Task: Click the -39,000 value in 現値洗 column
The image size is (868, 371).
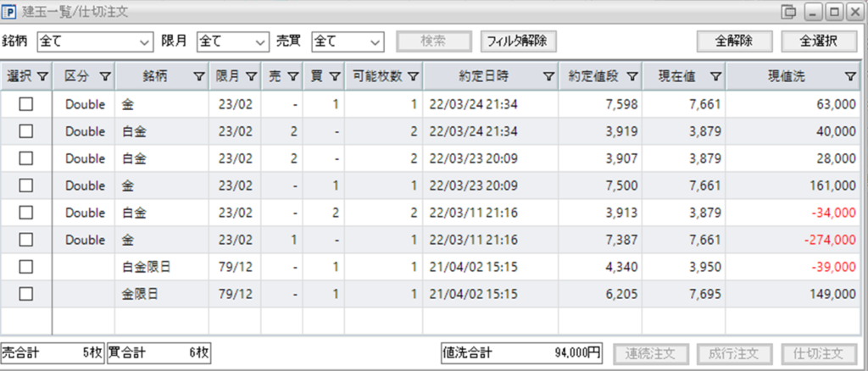Action: coord(835,267)
